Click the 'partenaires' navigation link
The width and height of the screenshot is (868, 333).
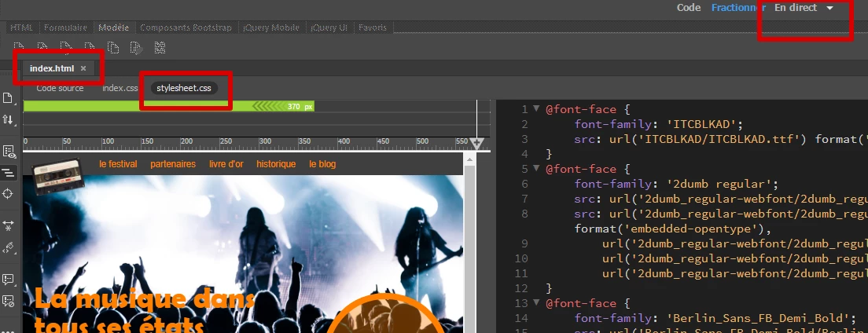click(x=173, y=164)
